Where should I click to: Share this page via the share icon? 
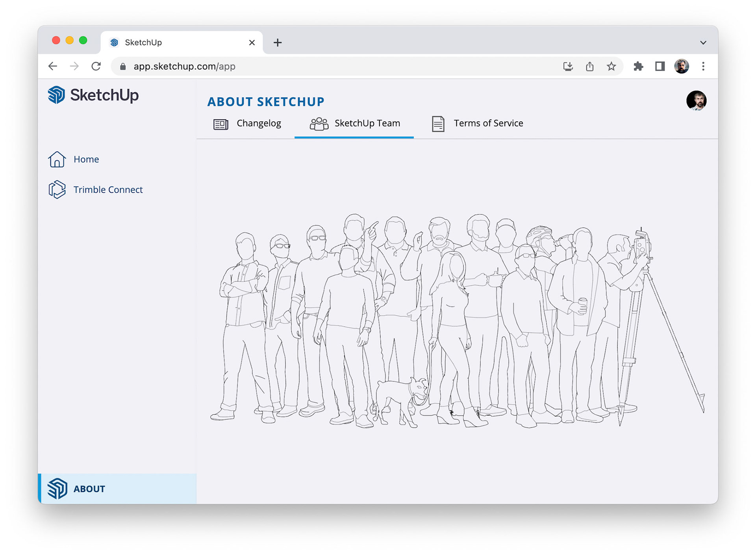click(589, 66)
